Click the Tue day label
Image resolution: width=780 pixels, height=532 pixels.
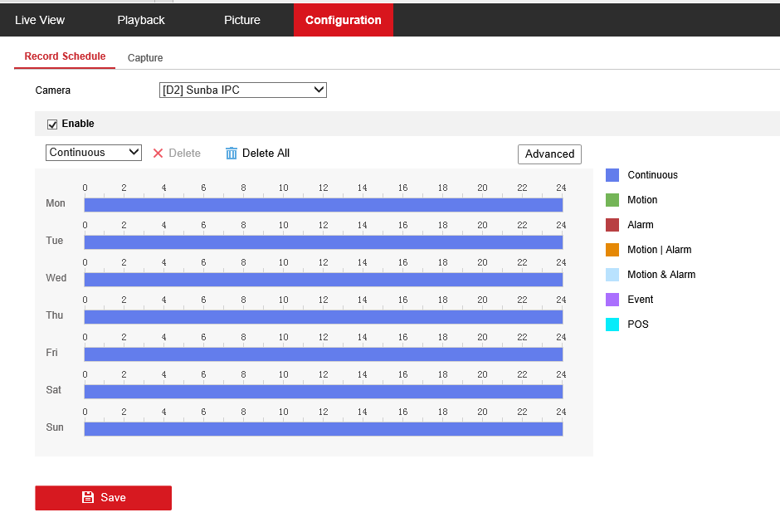click(x=54, y=241)
